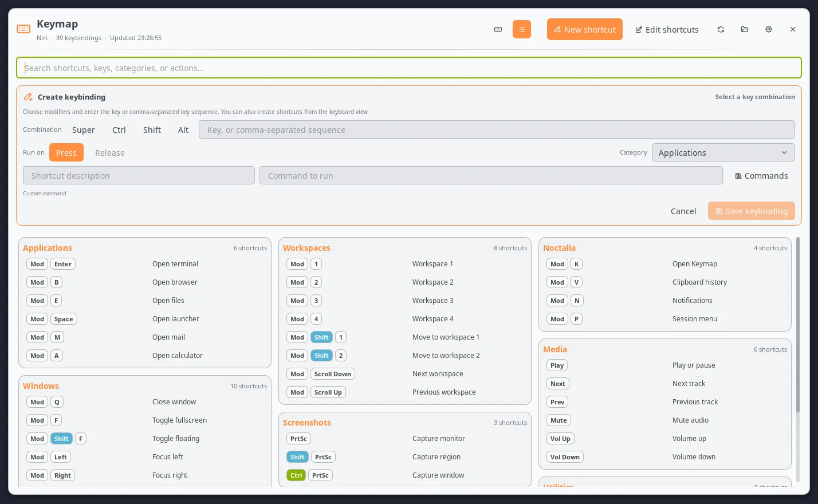This screenshot has width=818, height=504.
Task: Click Edit shortcuts button
Action: tap(667, 29)
